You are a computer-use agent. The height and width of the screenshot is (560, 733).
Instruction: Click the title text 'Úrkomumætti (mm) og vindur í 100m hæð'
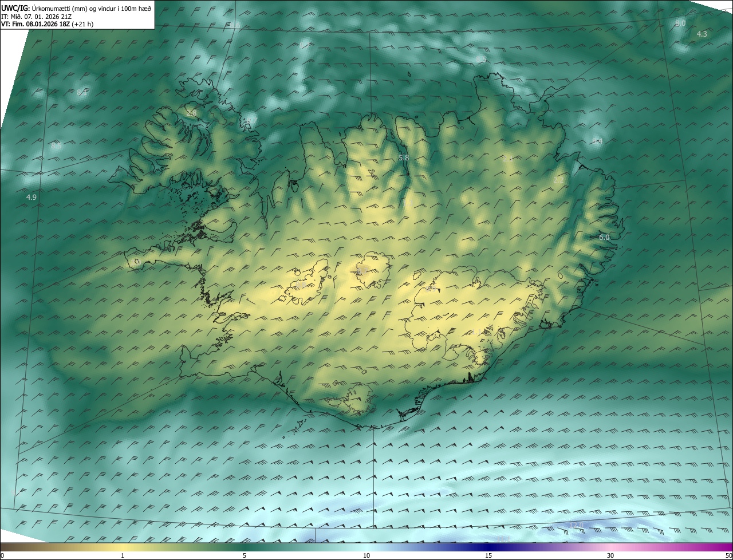tap(91, 7)
